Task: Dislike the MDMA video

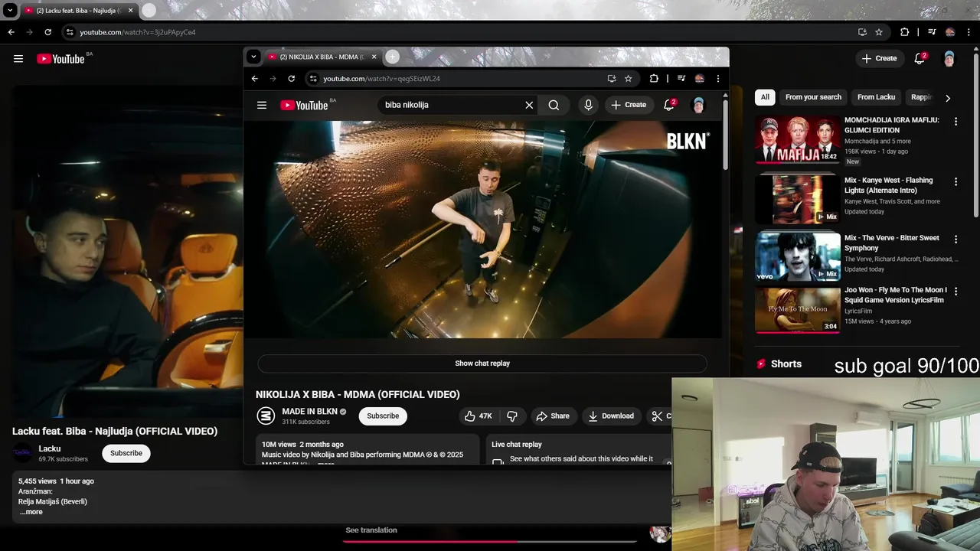Action: [x=512, y=416]
